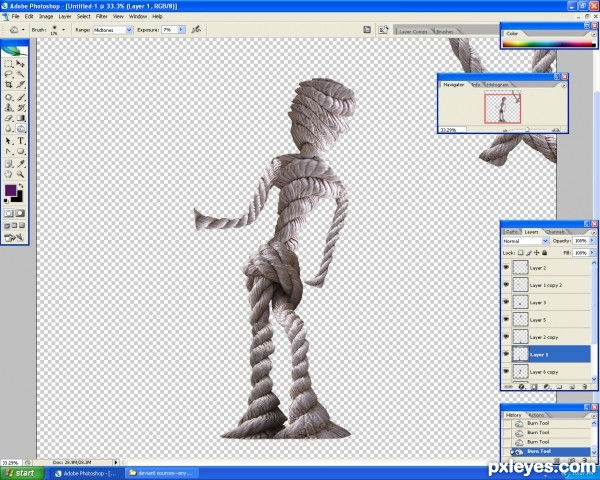Viewport: 600px width, 480px height.
Task: Open the Layers panel flyout menu
Action: pos(593,232)
